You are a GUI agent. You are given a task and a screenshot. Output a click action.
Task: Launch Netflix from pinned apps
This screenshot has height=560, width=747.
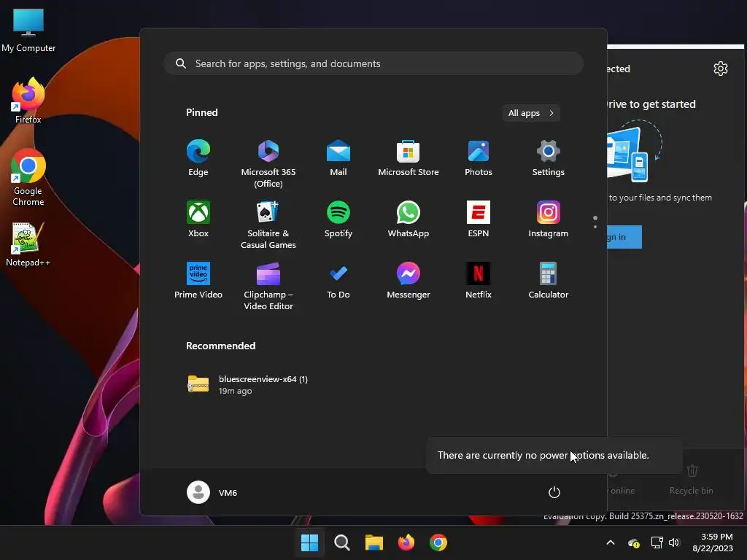479,281
